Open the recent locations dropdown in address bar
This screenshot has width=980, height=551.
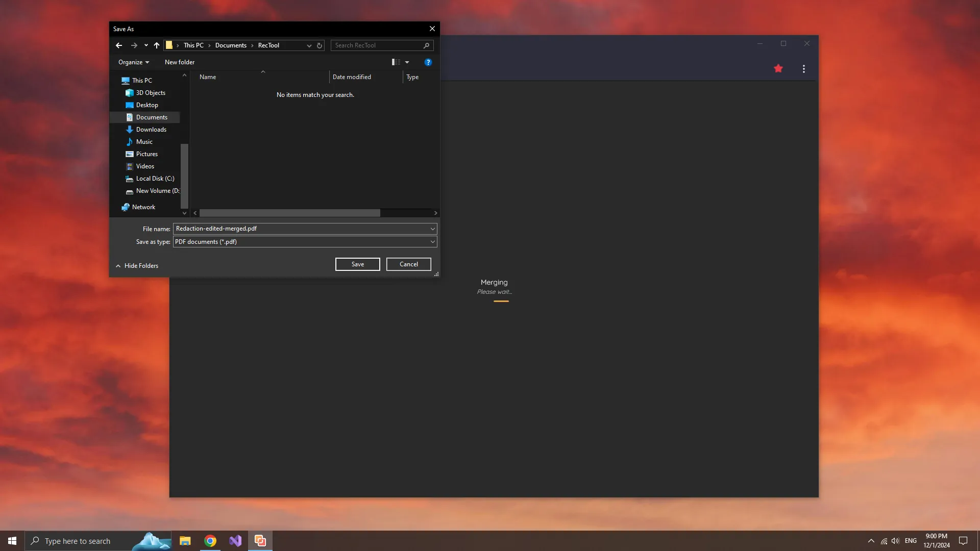coord(309,45)
